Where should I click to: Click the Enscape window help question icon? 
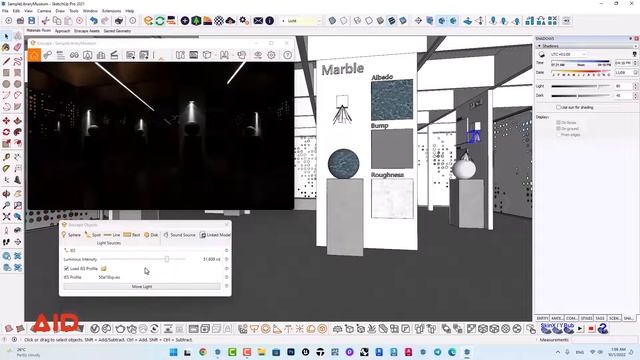coord(287,55)
